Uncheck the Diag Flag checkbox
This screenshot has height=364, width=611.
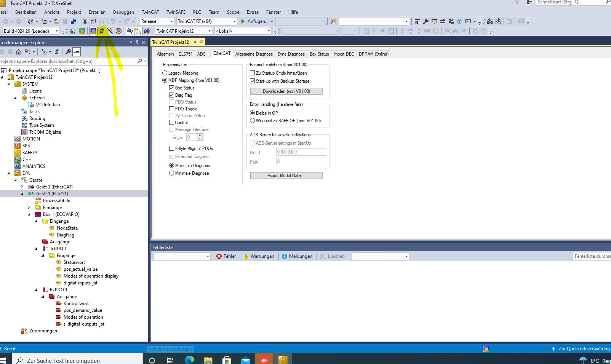[171, 95]
